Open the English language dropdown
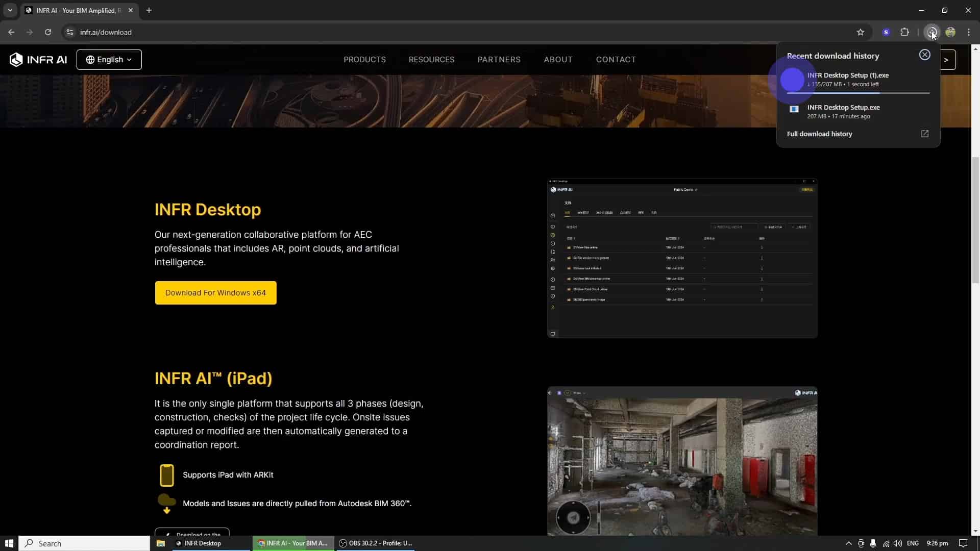This screenshot has height=551, width=980. [109, 60]
